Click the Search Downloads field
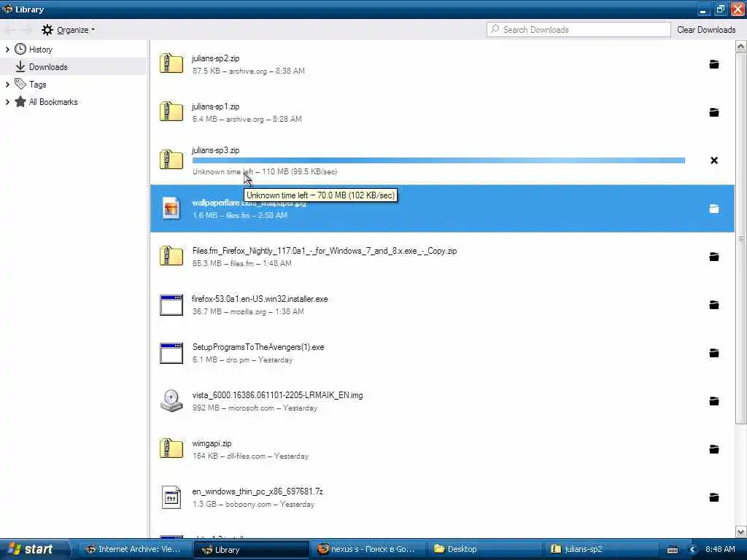Viewport: 747px width, 560px height. [578, 29]
